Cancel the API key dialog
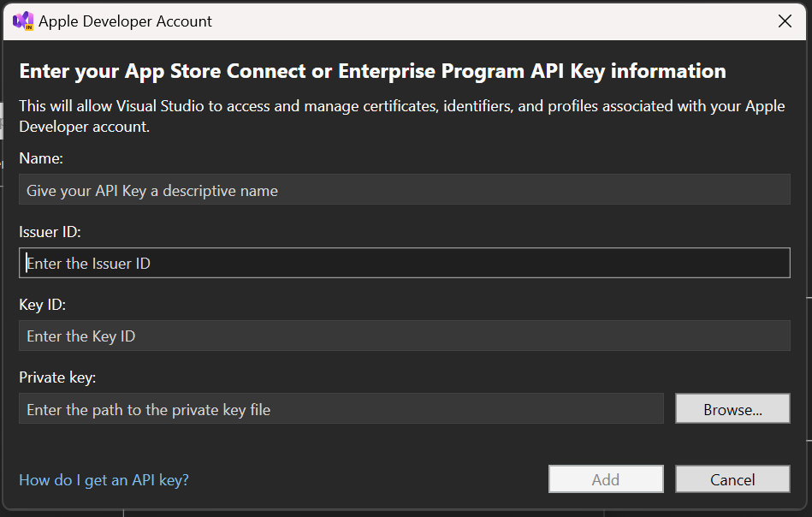Viewport: 812px width, 517px height. (x=732, y=479)
